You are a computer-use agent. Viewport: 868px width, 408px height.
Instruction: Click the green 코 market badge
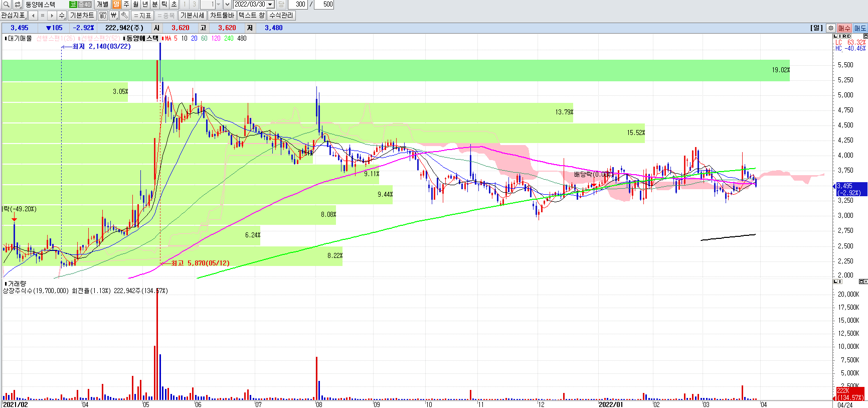(73, 5)
